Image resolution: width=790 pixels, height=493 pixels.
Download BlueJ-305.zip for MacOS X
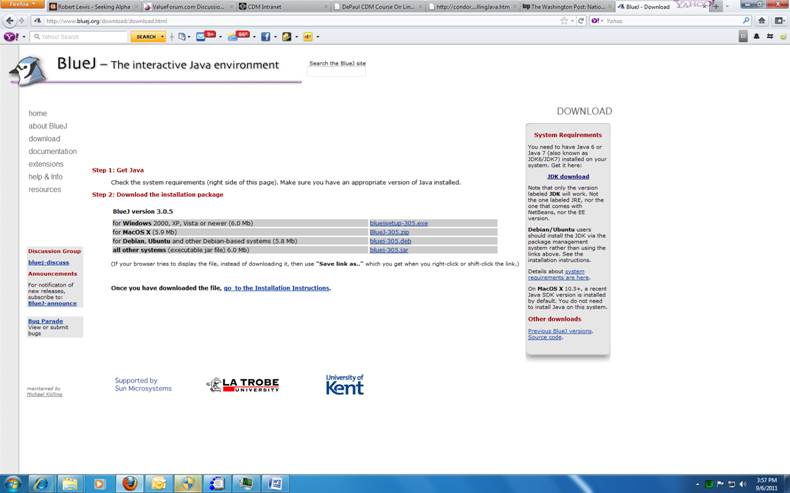(x=389, y=232)
